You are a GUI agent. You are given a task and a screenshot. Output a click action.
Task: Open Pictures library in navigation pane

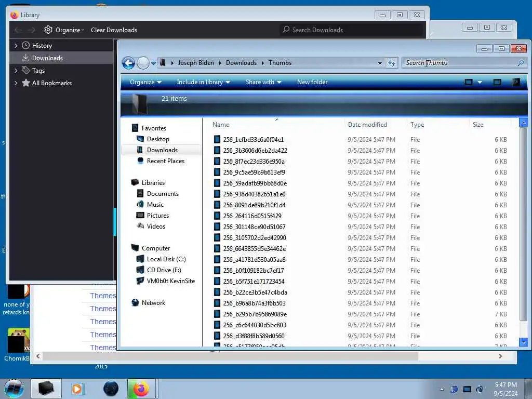157,216
